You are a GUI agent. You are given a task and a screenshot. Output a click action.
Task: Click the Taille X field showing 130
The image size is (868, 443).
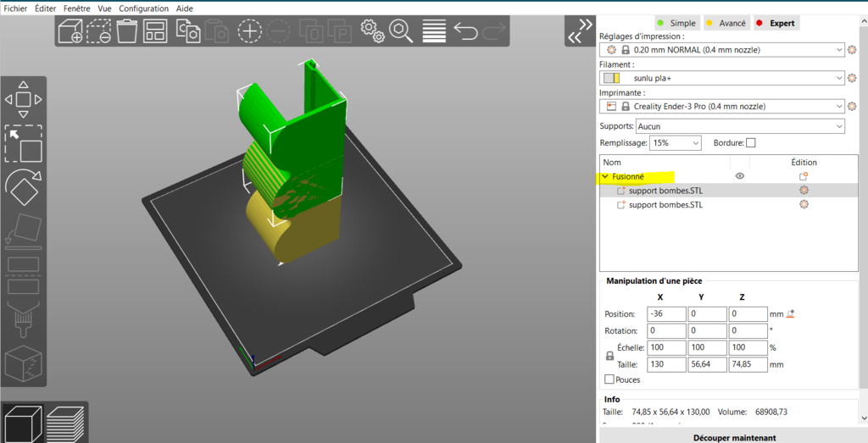pos(666,364)
